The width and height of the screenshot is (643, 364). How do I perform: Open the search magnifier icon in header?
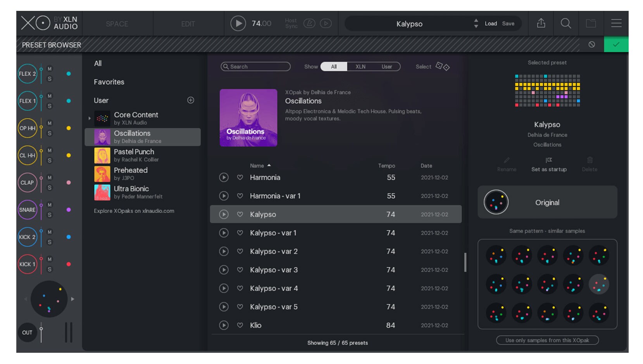click(x=565, y=24)
